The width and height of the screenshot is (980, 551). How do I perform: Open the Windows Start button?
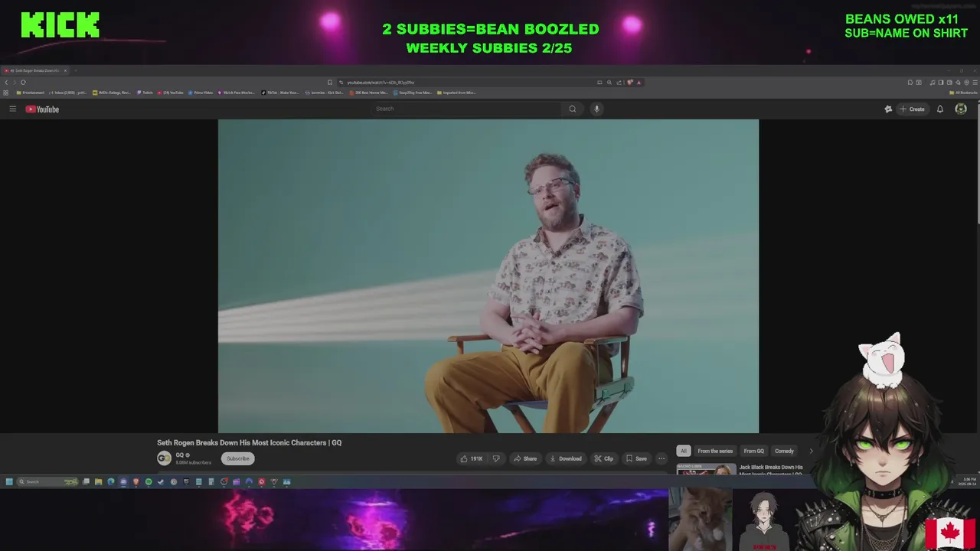click(x=9, y=481)
